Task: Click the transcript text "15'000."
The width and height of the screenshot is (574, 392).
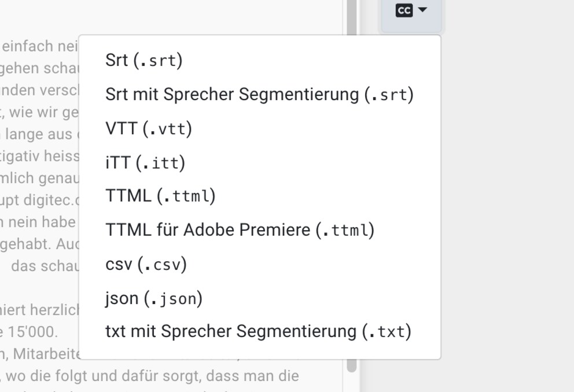Action: tap(32, 332)
